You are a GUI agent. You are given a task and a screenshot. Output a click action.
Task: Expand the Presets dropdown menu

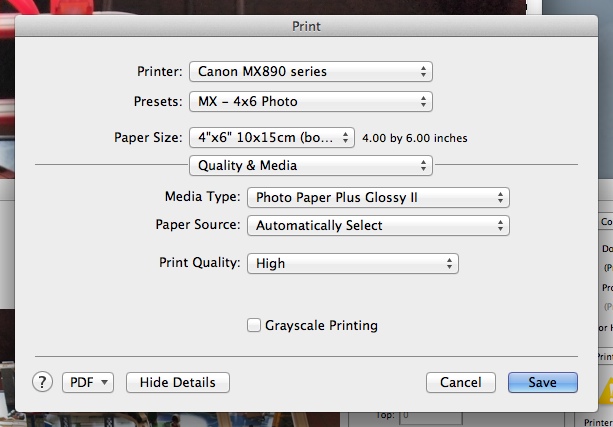coord(310,101)
